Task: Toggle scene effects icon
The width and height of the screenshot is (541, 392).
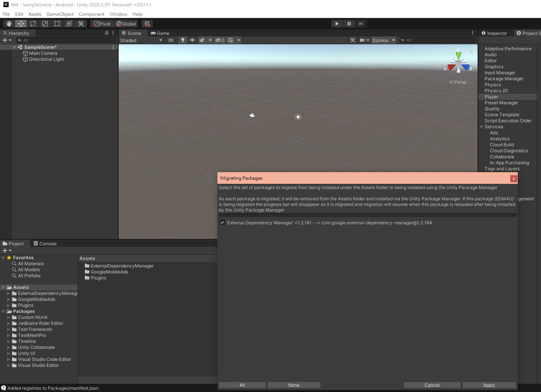Action: coord(202,40)
